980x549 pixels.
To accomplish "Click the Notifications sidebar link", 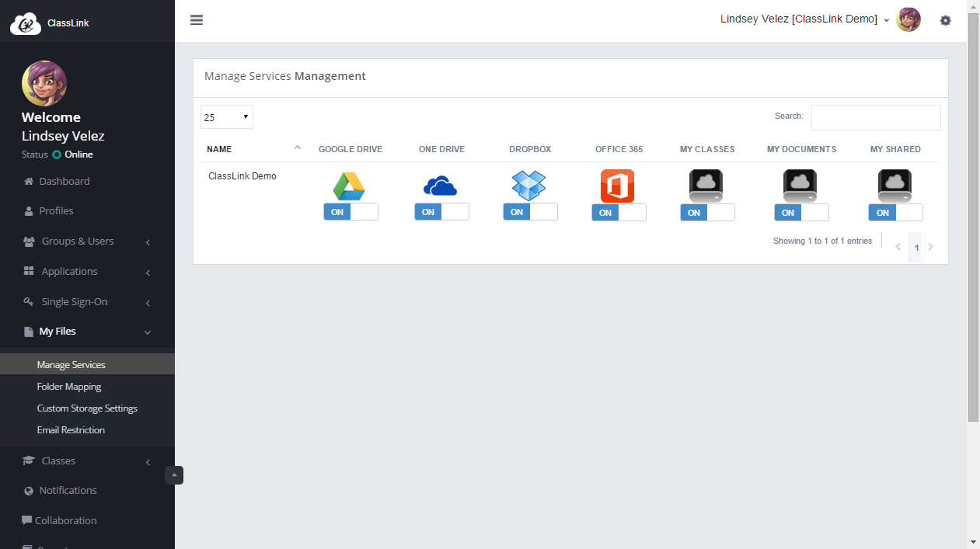I will click(68, 491).
